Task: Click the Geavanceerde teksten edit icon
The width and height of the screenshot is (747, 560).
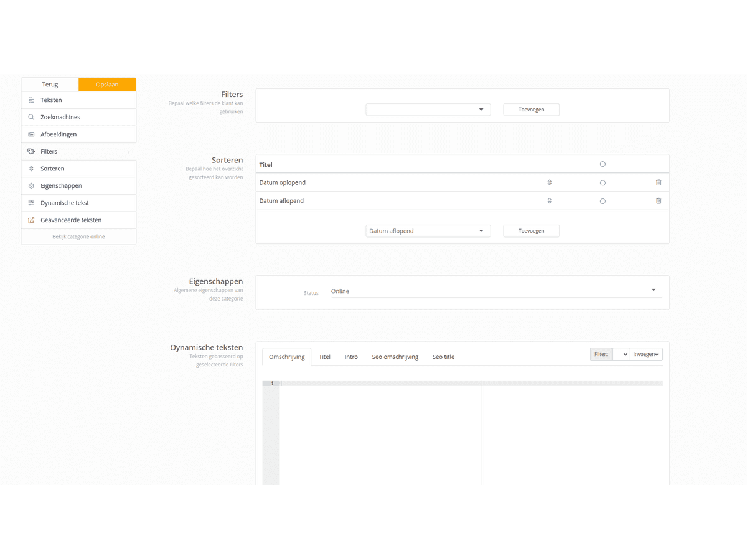Action: click(x=31, y=220)
